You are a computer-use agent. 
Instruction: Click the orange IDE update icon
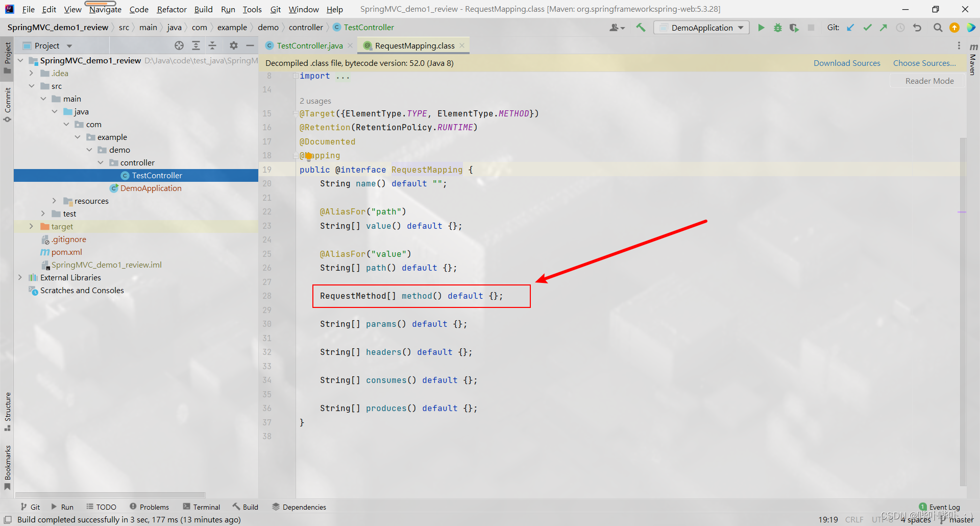954,28
